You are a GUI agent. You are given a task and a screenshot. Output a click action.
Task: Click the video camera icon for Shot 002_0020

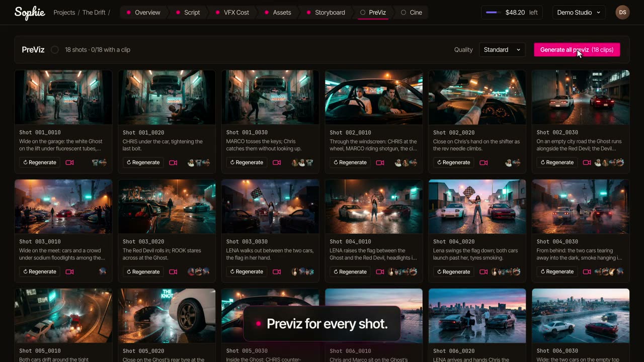(x=484, y=162)
